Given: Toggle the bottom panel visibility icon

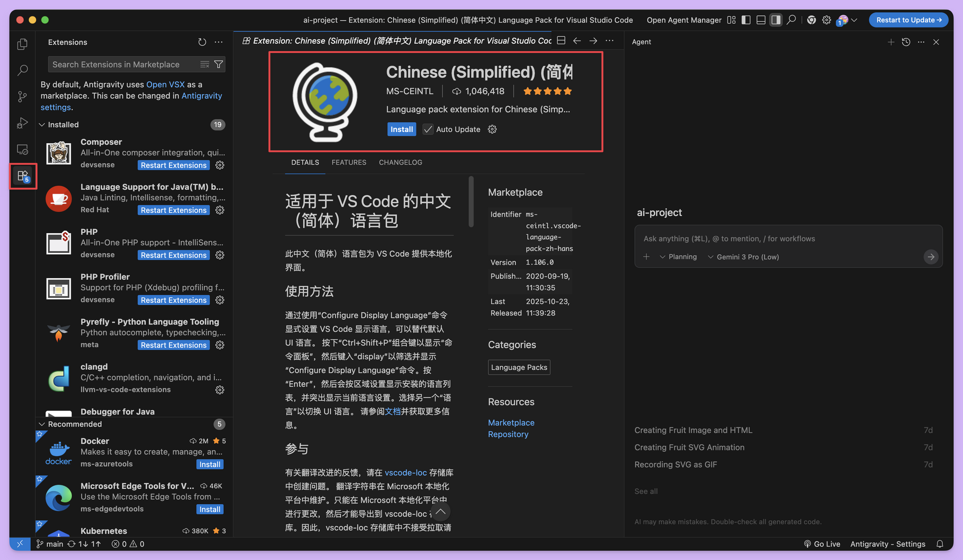Looking at the screenshot, I should 761,20.
